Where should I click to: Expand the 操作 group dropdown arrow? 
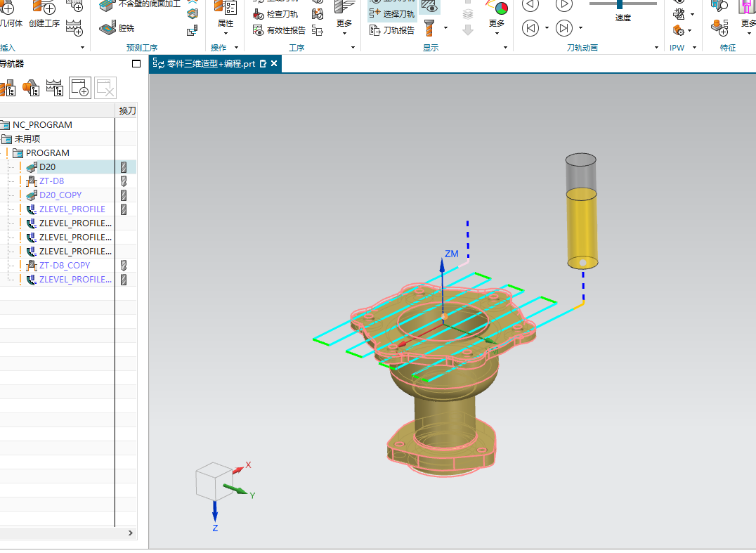tap(236, 48)
